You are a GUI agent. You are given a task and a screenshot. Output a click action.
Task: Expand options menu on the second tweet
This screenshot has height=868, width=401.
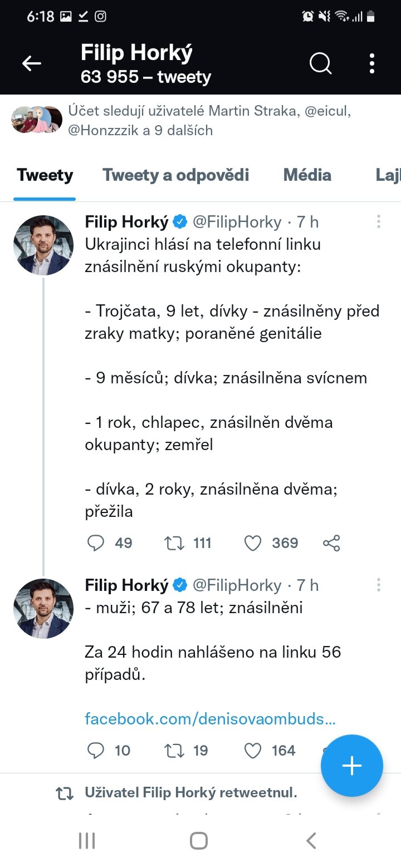point(379,585)
